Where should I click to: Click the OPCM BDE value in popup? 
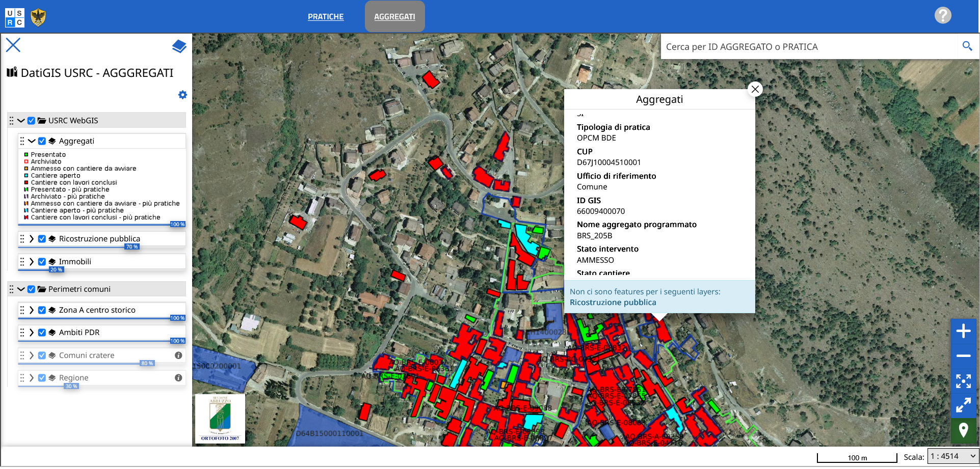596,138
